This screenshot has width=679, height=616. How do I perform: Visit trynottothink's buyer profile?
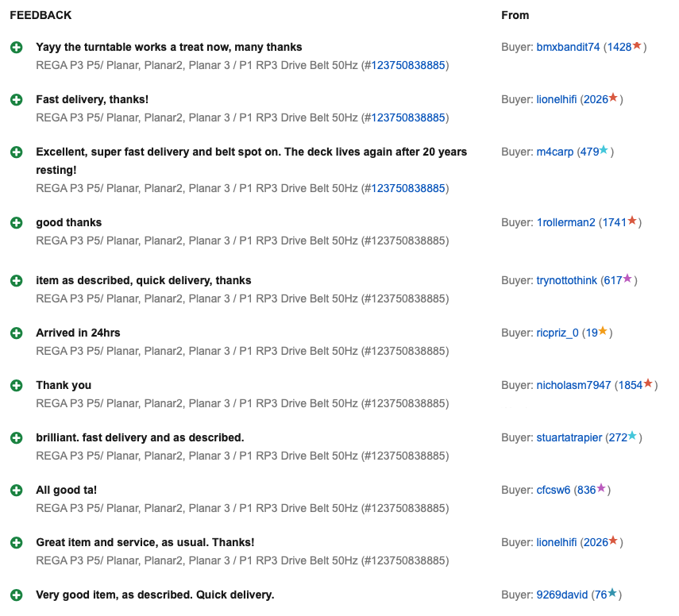(x=567, y=280)
